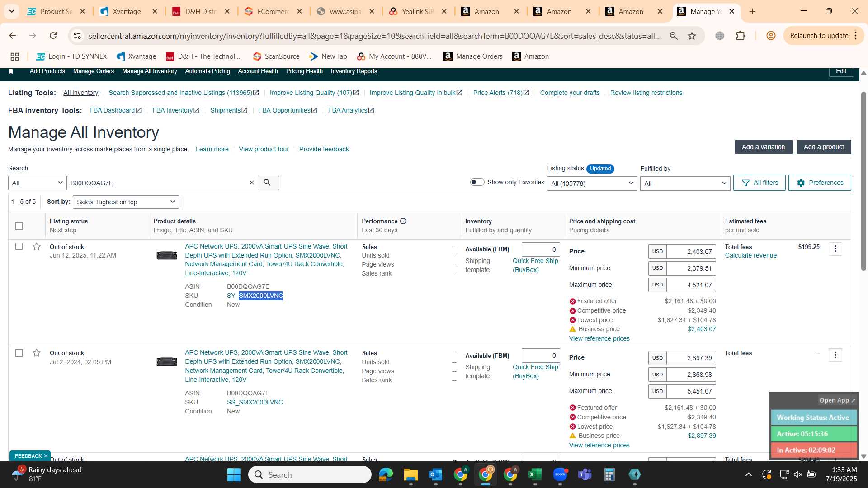Open Listing status dropdown All (135778)
The width and height of the screenshot is (868, 488).
(x=592, y=183)
